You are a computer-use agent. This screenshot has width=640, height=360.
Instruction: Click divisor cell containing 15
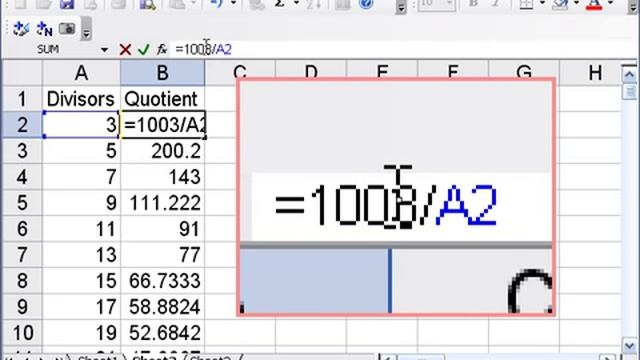pos(81,281)
